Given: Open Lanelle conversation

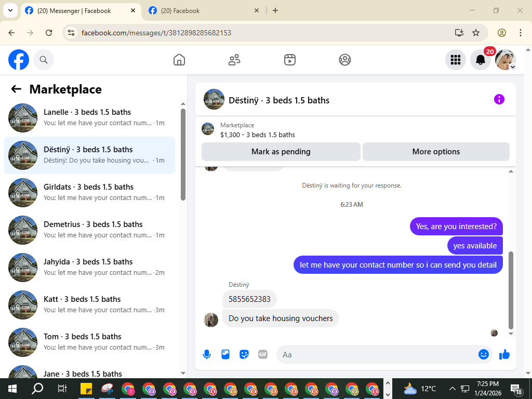Looking at the screenshot, I should click(x=89, y=118).
